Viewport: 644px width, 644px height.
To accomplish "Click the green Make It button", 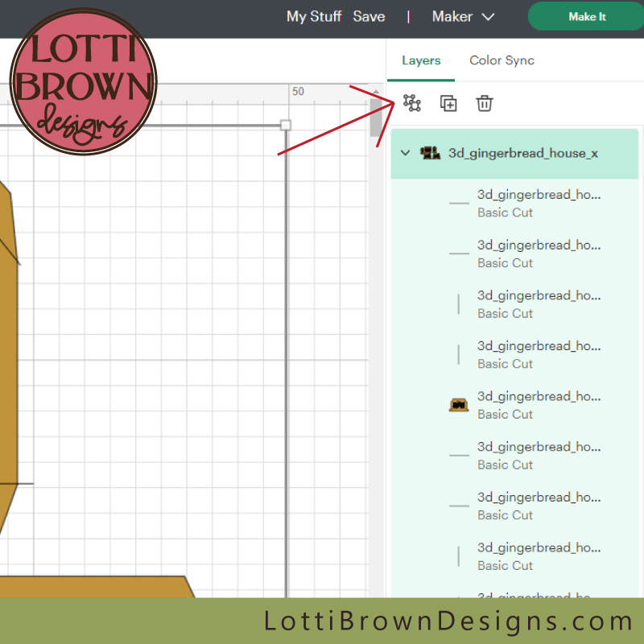I will (587, 16).
